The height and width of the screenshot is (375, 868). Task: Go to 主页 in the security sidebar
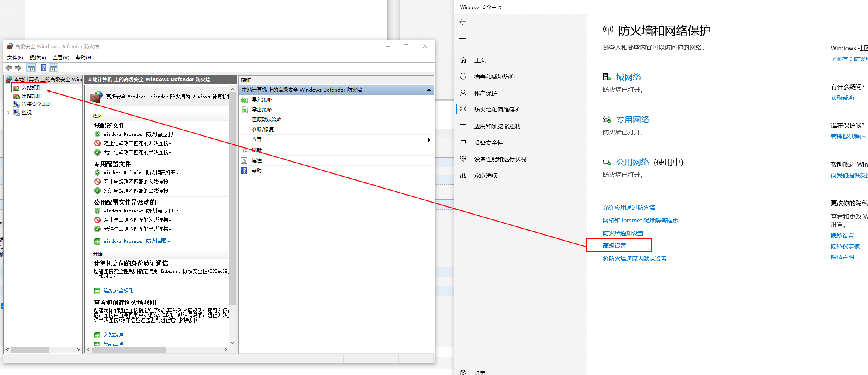[480, 60]
